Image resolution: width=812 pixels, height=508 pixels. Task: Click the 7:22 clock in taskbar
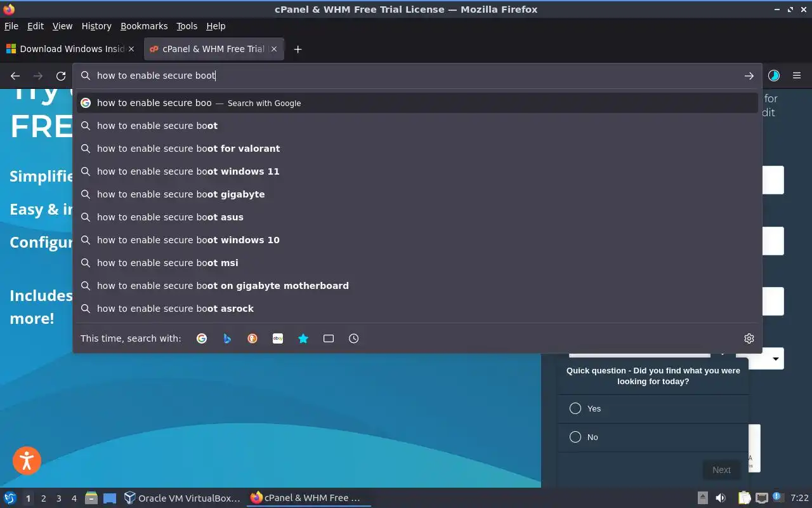coord(799,498)
